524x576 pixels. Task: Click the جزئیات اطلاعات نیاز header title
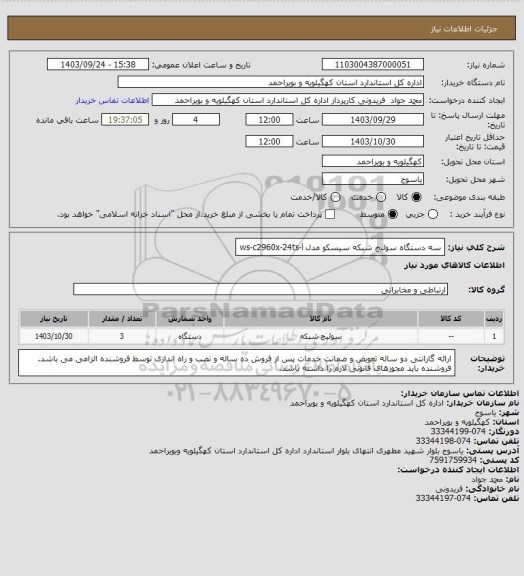pos(464,29)
